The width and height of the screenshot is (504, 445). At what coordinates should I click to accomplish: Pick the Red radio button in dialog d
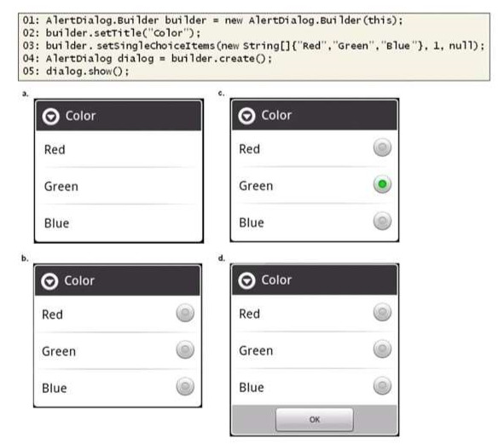pos(382,312)
